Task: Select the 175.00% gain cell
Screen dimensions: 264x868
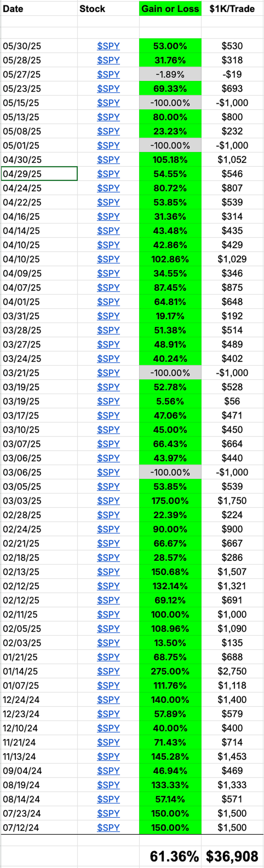Action: coord(170,501)
